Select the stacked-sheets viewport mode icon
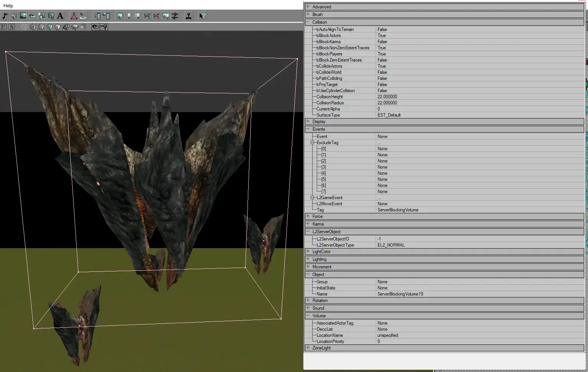The image size is (588, 372). pos(83,27)
